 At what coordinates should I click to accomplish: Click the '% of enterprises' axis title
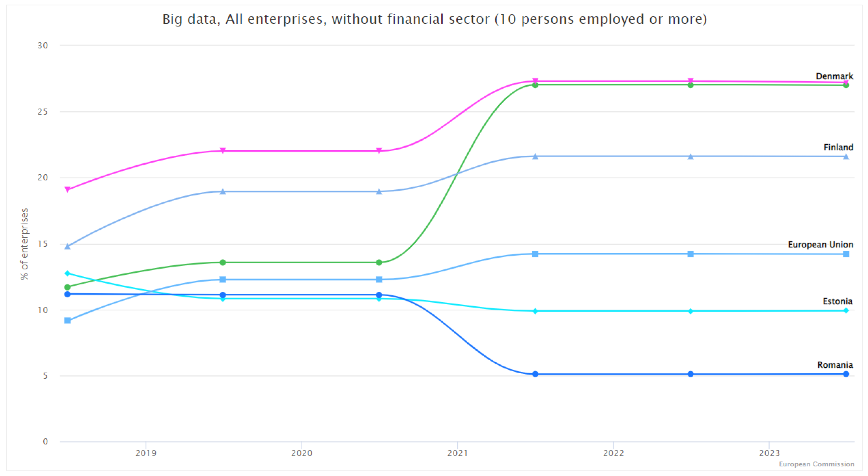(x=24, y=244)
